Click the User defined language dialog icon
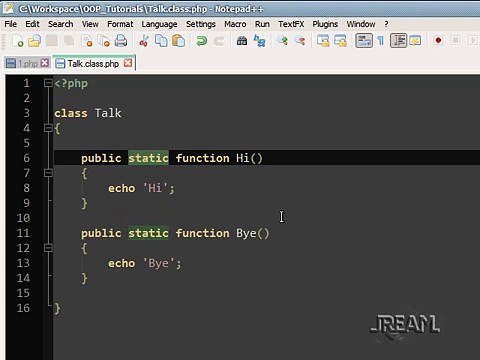The height and width of the screenshot is (360, 480). (415, 41)
